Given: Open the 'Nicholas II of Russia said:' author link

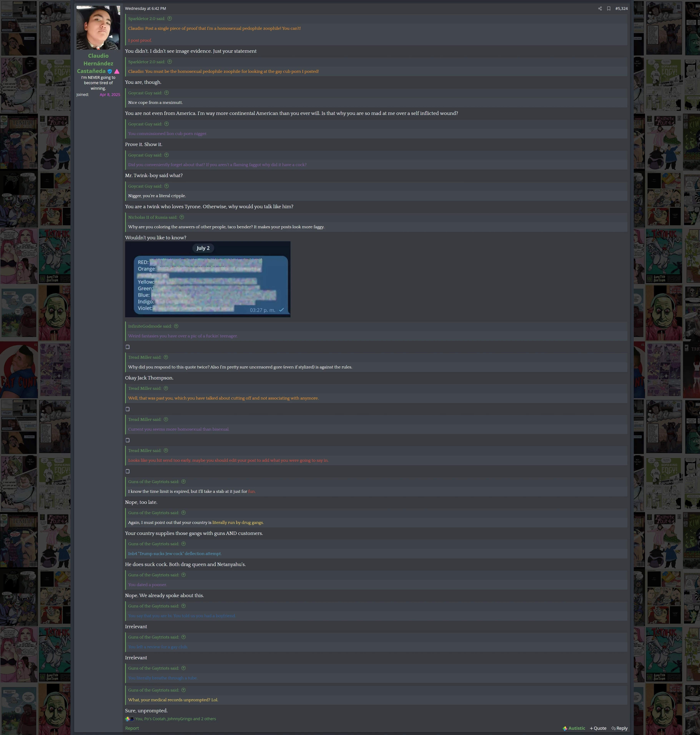Looking at the screenshot, I should pyautogui.click(x=153, y=217).
